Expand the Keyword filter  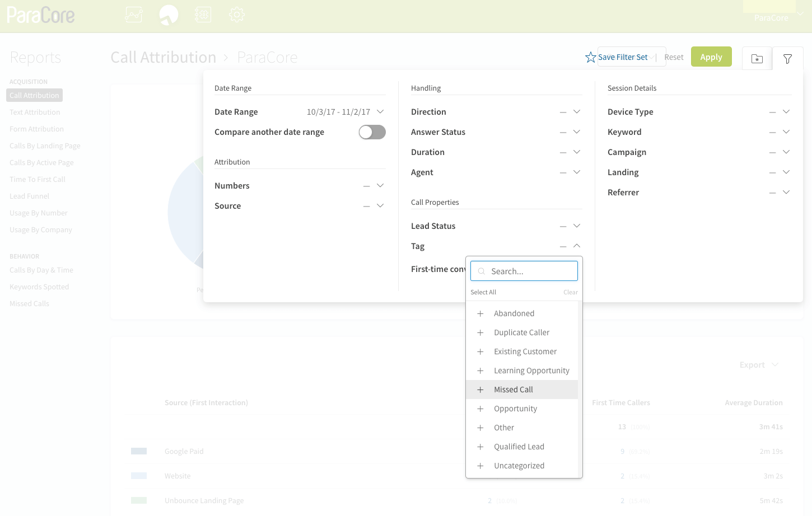tap(786, 132)
